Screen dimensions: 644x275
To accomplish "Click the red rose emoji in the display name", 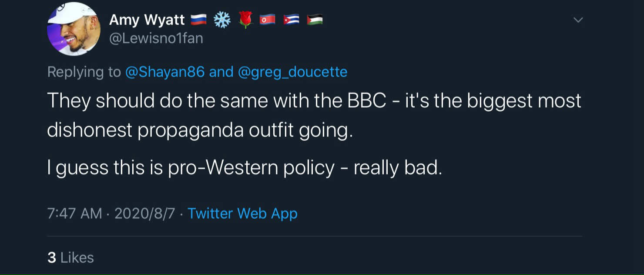I will pos(245,20).
